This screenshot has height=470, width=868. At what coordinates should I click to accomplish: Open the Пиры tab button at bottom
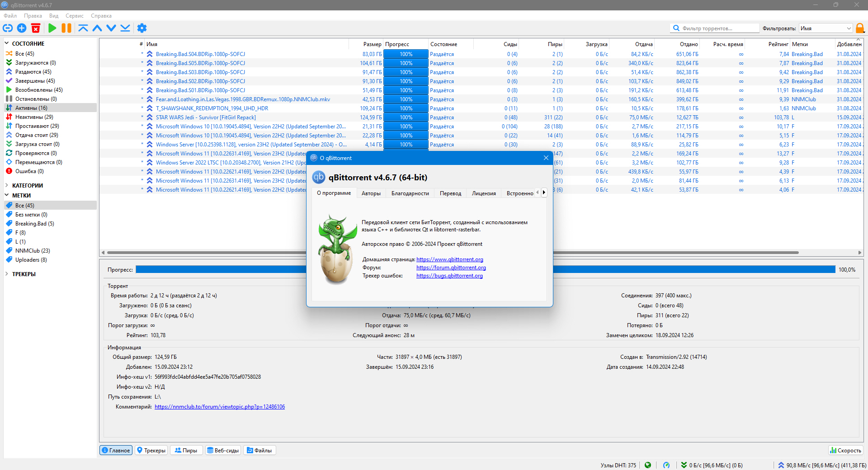click(x=186, y=451)
